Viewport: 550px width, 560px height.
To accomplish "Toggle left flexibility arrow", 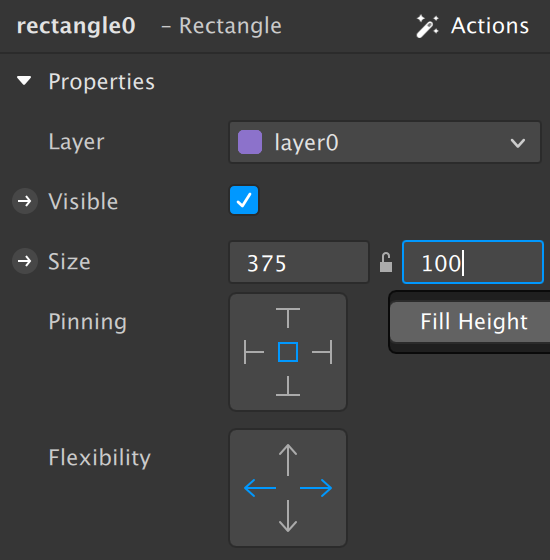I will click(x=260, y=488).
